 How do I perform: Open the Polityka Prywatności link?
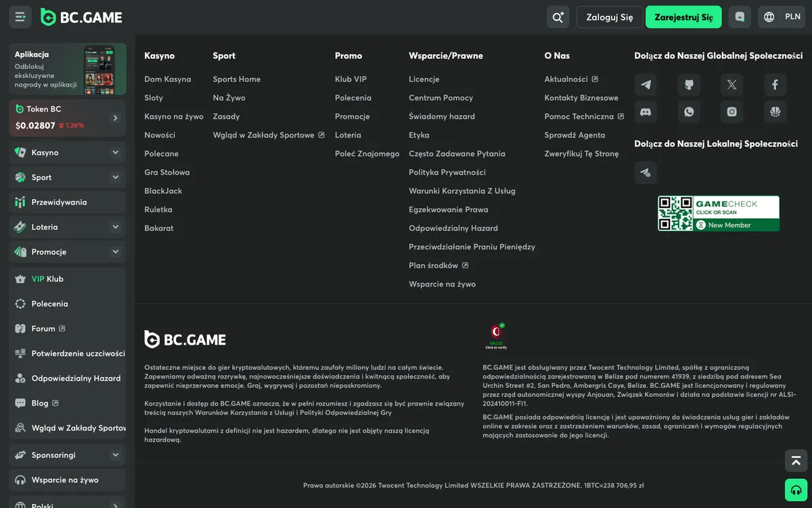pos(447,172)
